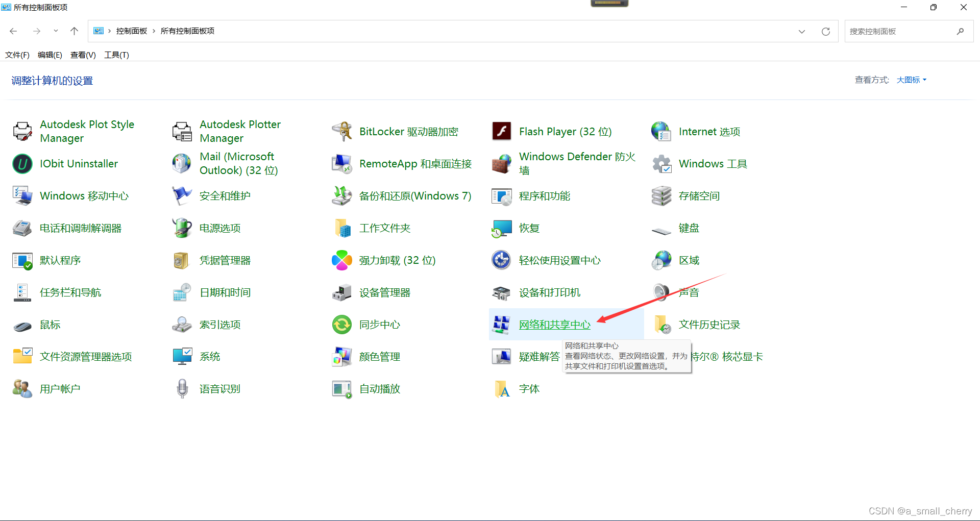Open the 凭据管理器 safe icon
Image resolution: width=980 pixels, height=521 pixels.
[182, 260]
